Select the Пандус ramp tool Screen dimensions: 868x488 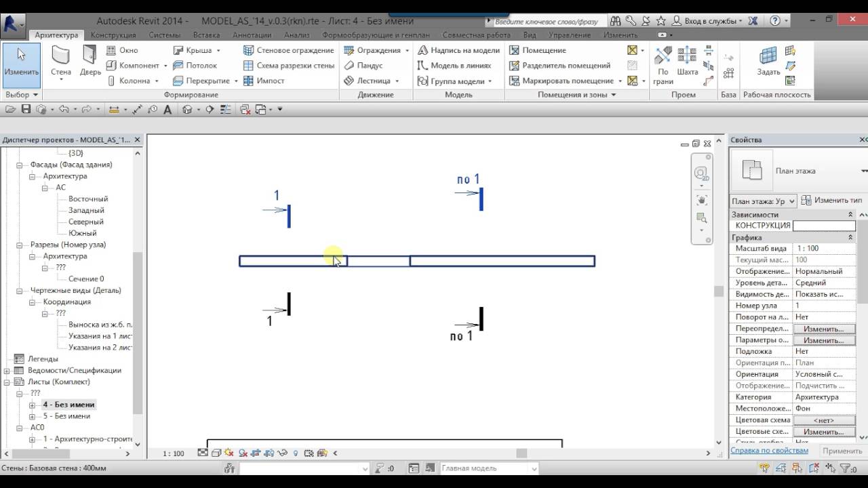[x=363, y=66]
